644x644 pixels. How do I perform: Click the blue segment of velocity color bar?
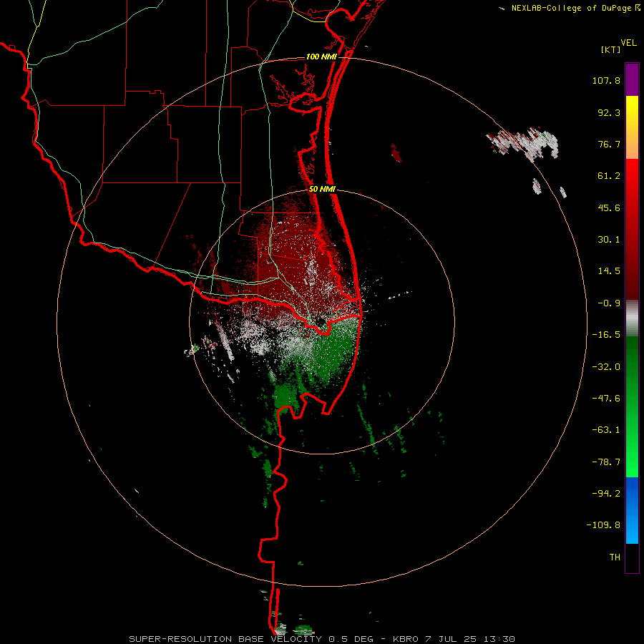point(632,510)
